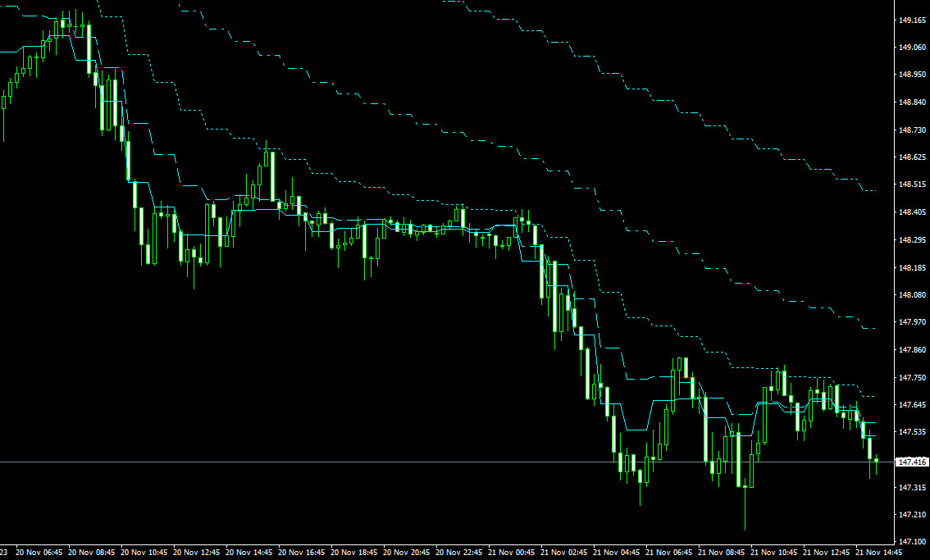Select the 21 Nov 04:45 time label
This screenshot has width=930, height=560.
click(x=616, y=553)
